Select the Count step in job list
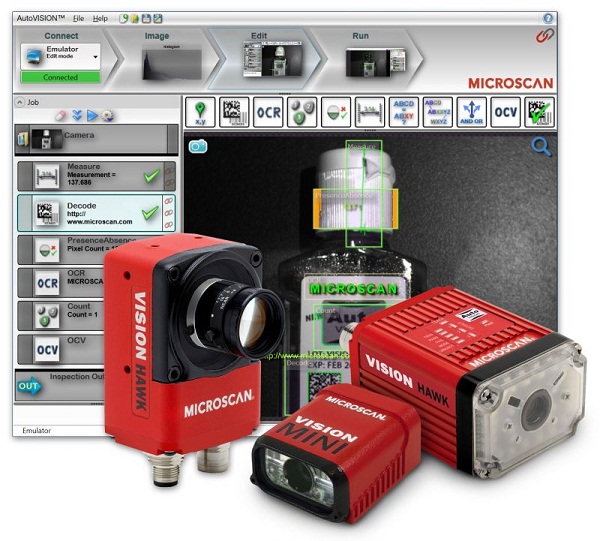This screenshot has height=541, width=600. [x=61, y=316]
